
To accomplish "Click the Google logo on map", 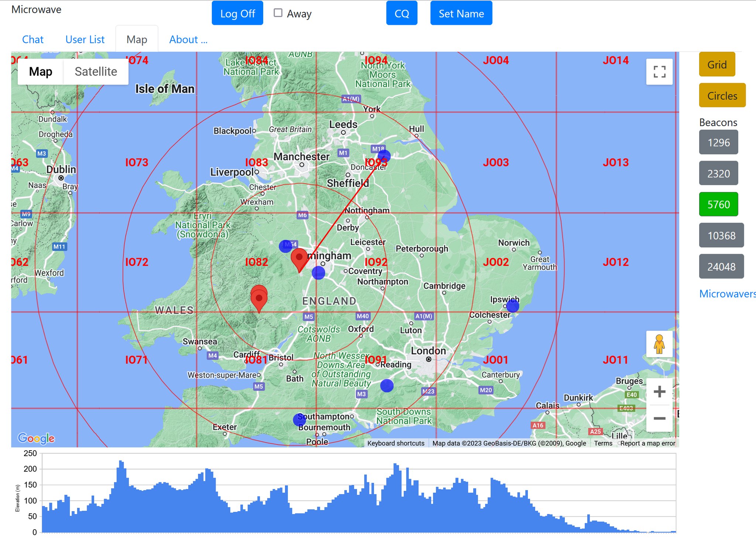I will pos(36,438).
